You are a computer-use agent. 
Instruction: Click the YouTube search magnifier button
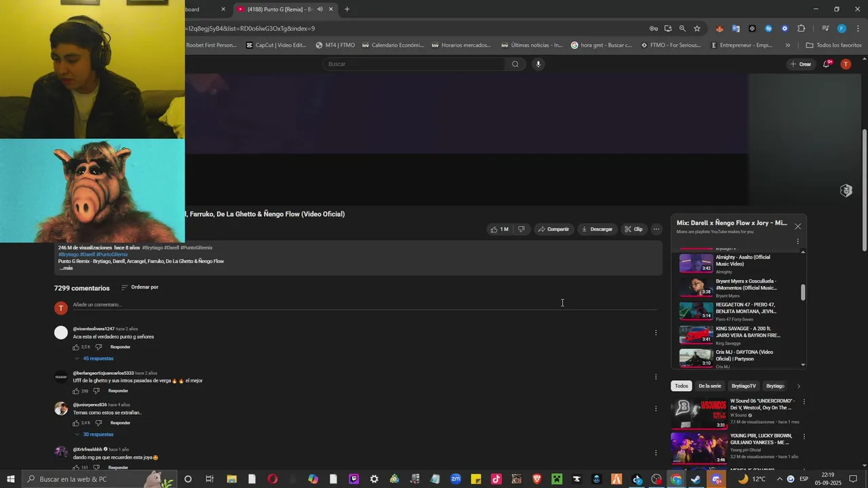515,64
